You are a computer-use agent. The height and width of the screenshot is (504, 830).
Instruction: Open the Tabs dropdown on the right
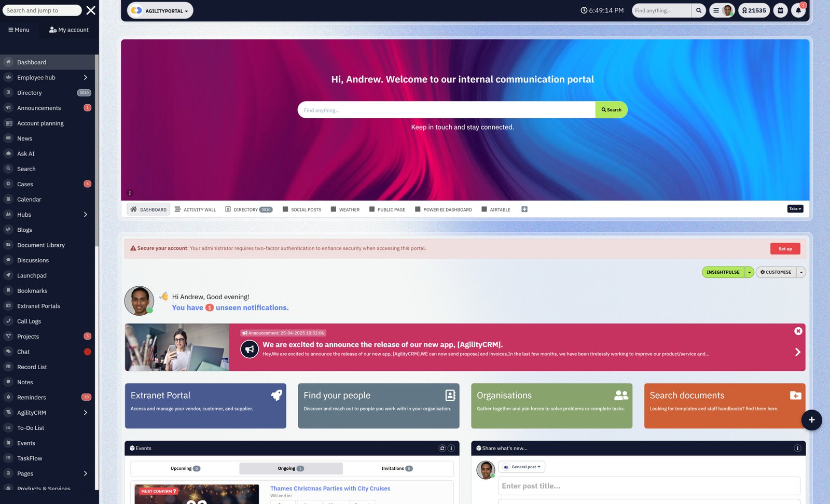pyautogui.click(x=794, y=208)
